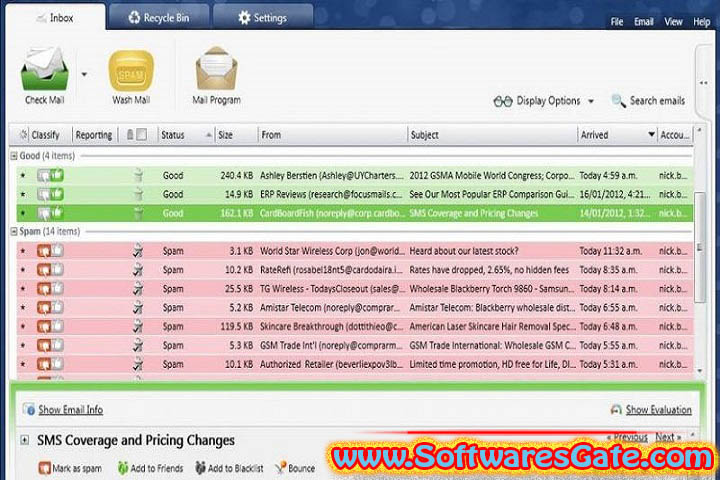The image size is (720, 480).
Task: Sort by Subject column header
Action: [x=492, y=135]
